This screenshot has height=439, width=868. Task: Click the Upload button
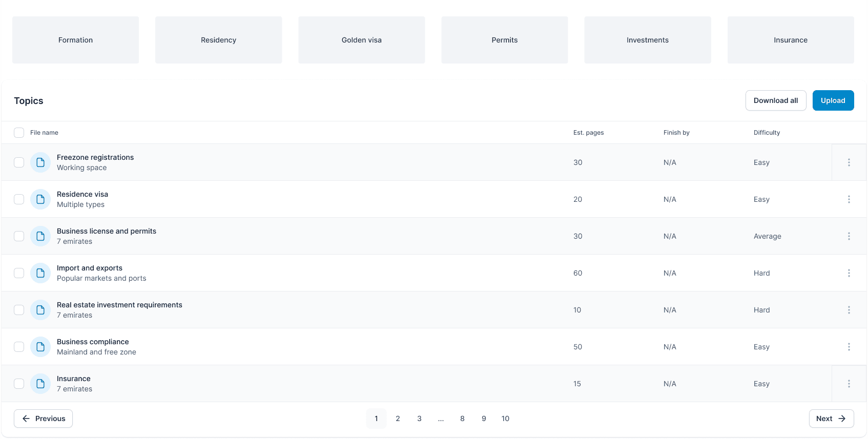833,100
